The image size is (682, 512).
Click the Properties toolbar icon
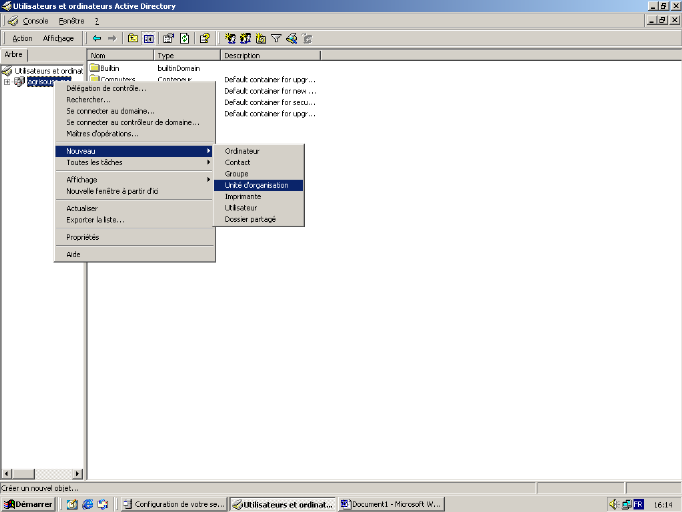[x=168, y=38]
